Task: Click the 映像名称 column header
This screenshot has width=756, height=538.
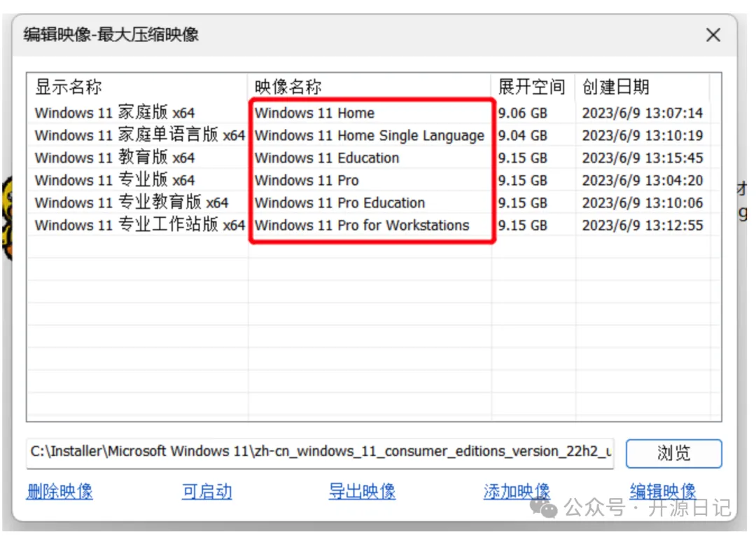Action: coord(288,87)
